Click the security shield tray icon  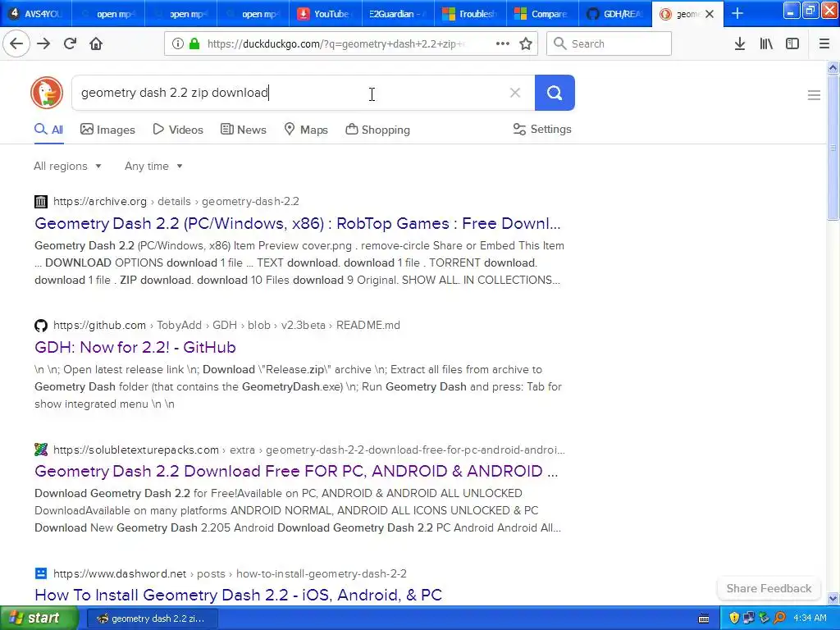(x=734, y=619)
